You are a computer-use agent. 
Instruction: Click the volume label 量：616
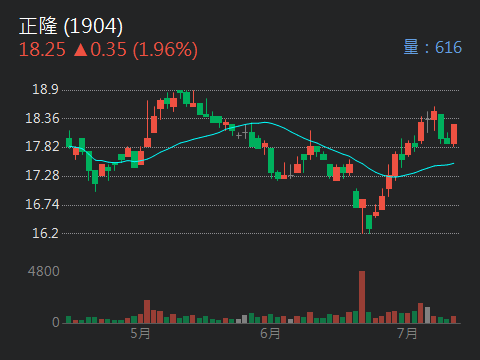433,47
